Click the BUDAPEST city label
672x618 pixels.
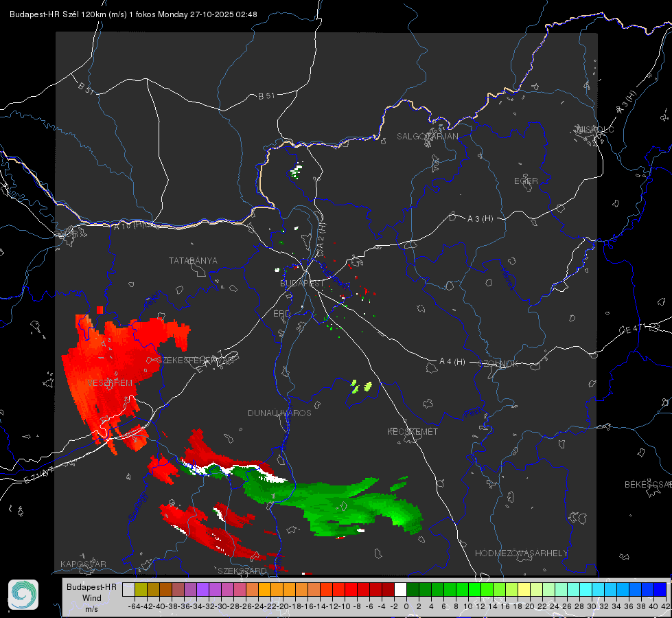302,283
